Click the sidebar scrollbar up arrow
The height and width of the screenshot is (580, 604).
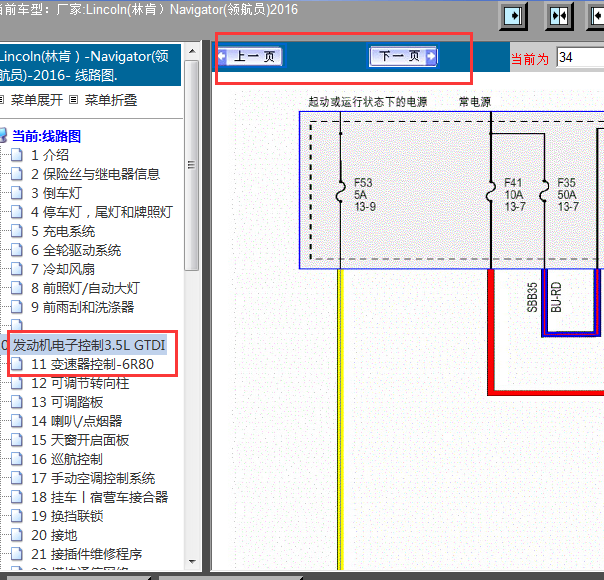(192, 51)
